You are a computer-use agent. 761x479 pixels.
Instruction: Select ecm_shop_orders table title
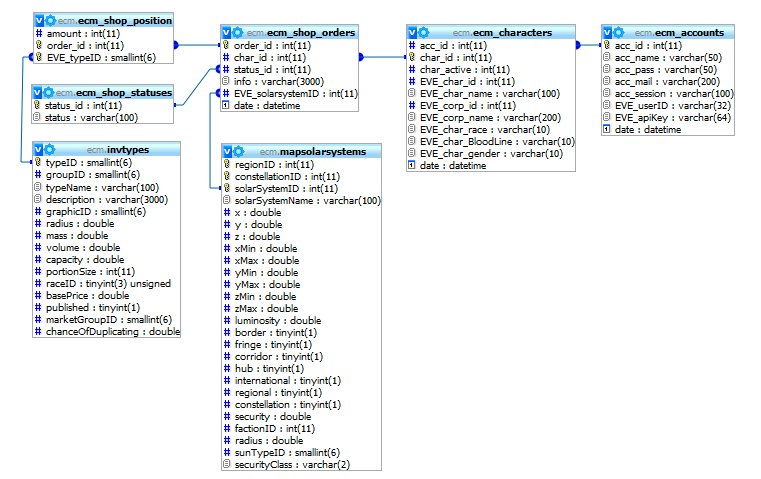pyautogui.click(x=301, y=33)
